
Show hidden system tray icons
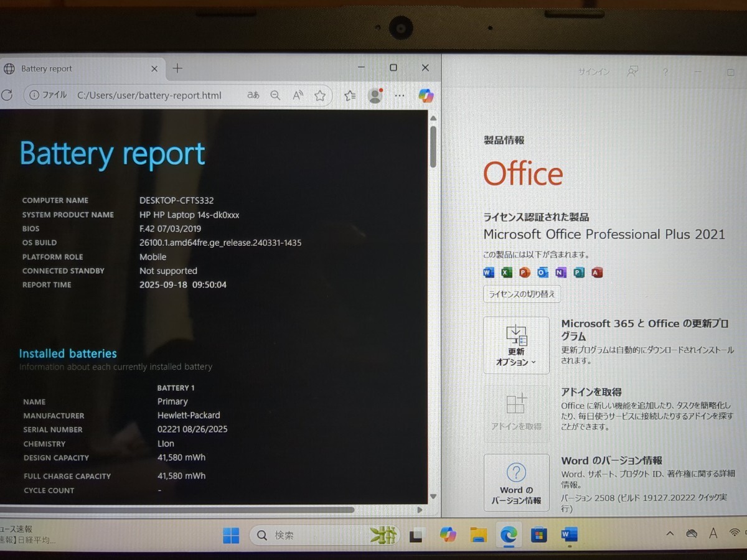[x=670, y=534]
